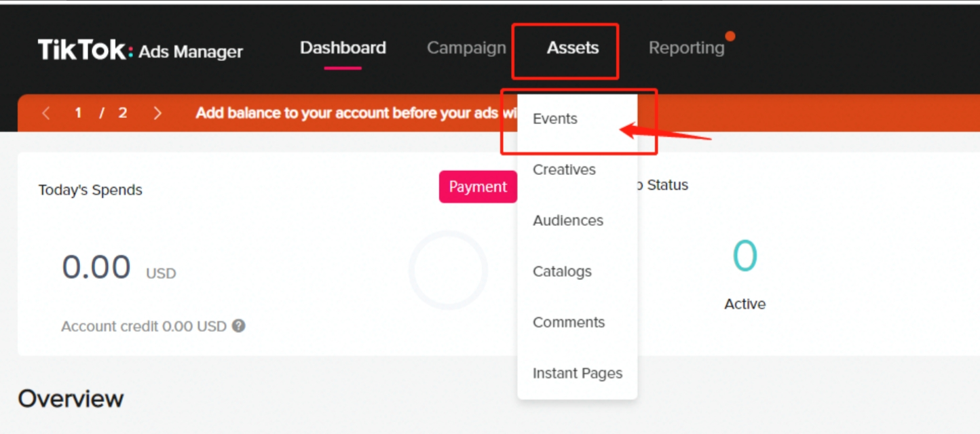Select Catalogs from the Assets dropdown
The image size is (980, 434).
[x=562, y=271]
